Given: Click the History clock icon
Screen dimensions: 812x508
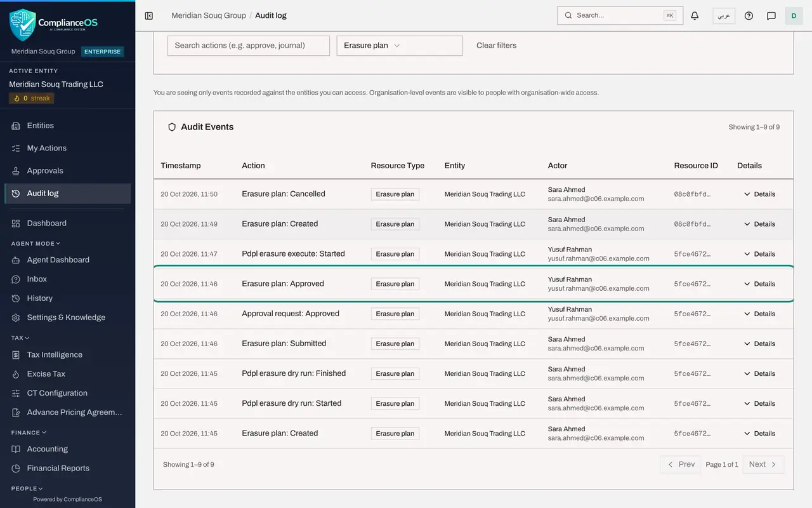Looking at the screenshot, I should (x=16, y=298).
